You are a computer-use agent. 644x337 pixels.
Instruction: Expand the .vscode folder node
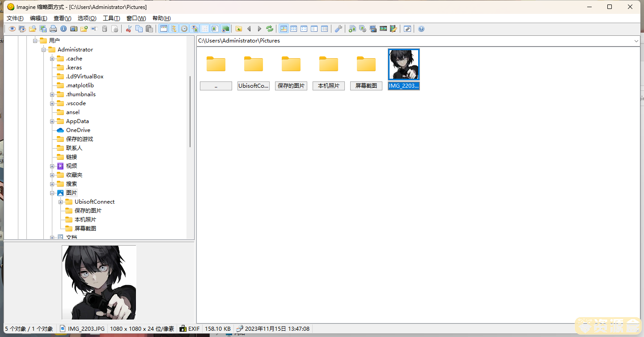pyautogui.click(x=52, y=103)
